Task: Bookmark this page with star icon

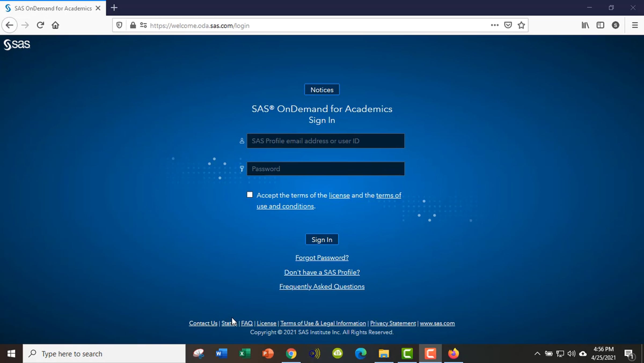Action: (521, 25)
